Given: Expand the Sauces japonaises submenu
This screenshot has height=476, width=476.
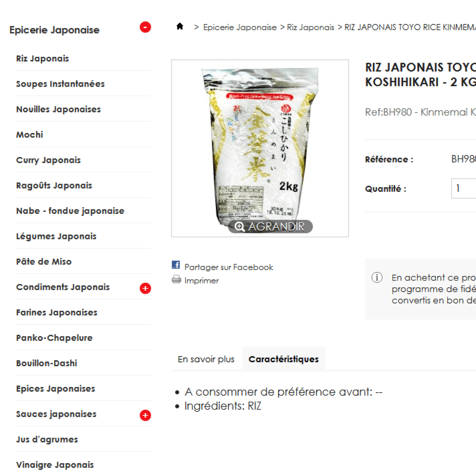Looking at the screenshot, I should 145,415.
